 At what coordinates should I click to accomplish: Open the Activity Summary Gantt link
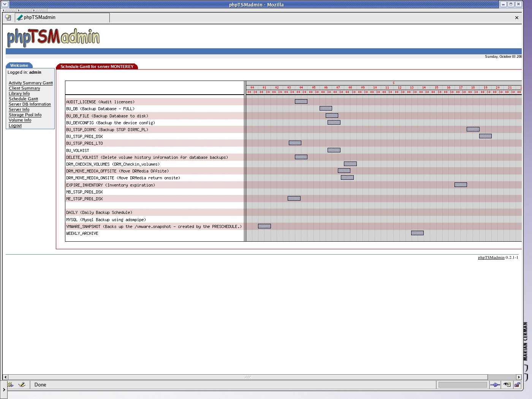coord(31,83)
